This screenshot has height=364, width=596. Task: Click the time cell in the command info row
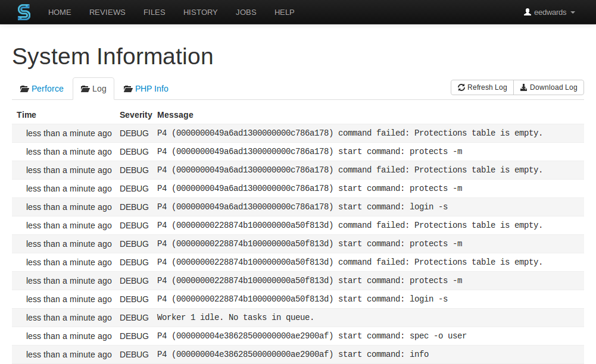click(69, 354)
